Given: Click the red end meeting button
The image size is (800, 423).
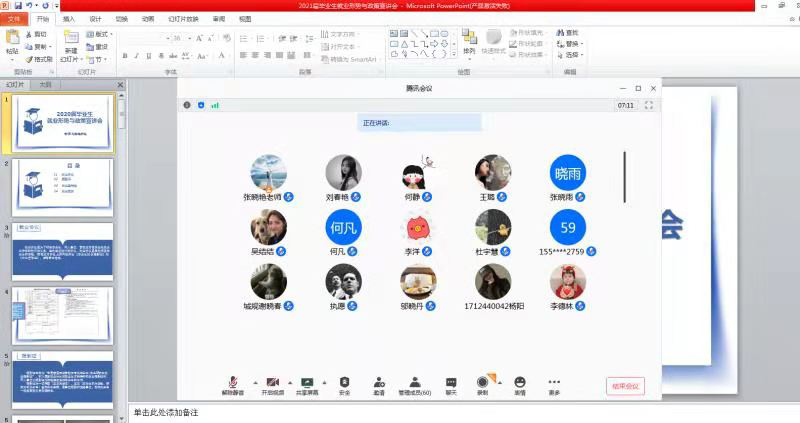Looking at the screenshot, I should (626, 386).
